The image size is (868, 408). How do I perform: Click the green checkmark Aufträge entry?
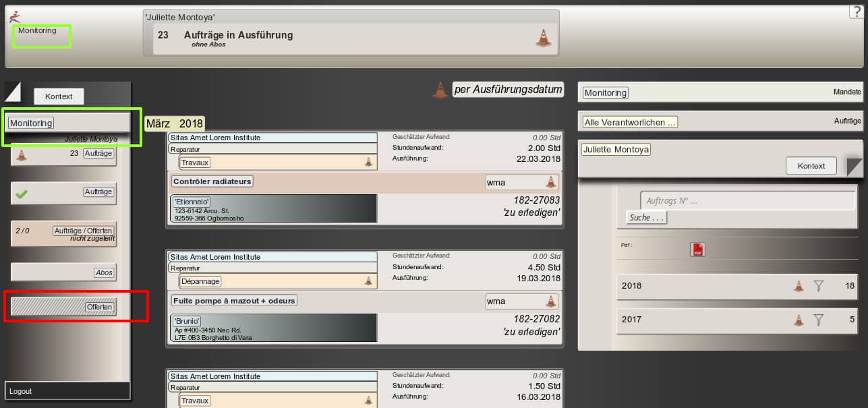(x=63, y=193)
